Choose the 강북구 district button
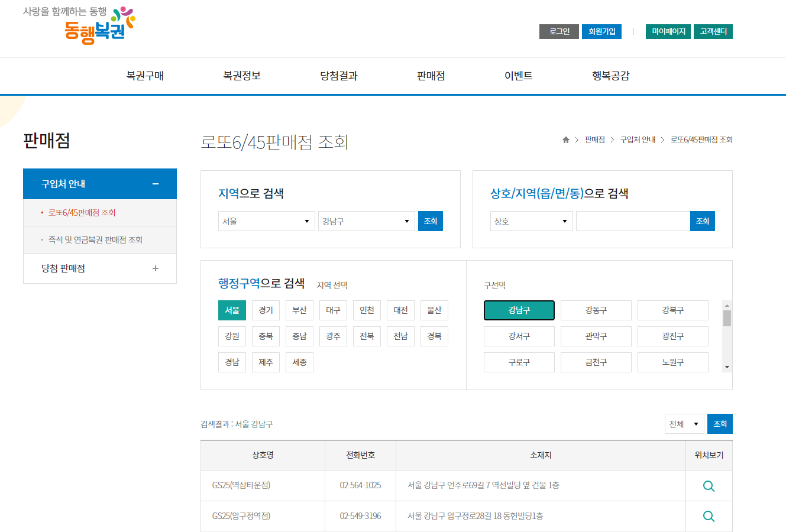Viewport: 786px width, 532px height. click(x=673, y=310)
